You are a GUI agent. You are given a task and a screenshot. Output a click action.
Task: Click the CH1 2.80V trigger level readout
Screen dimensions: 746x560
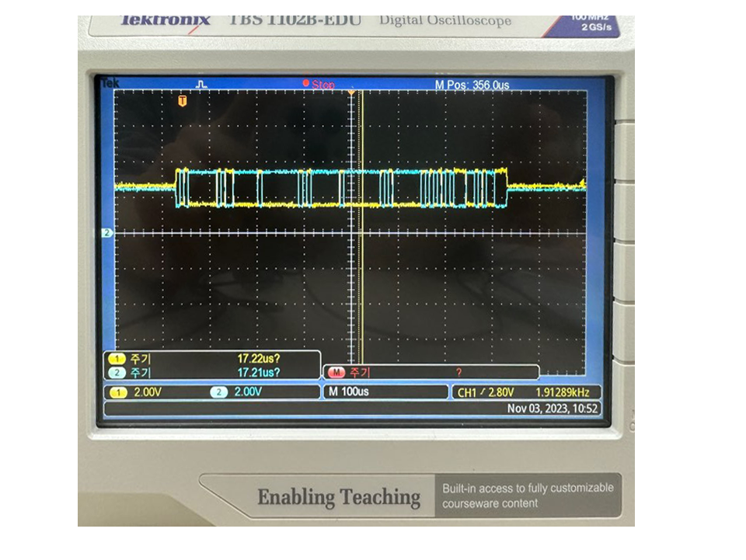click(485, 393)
